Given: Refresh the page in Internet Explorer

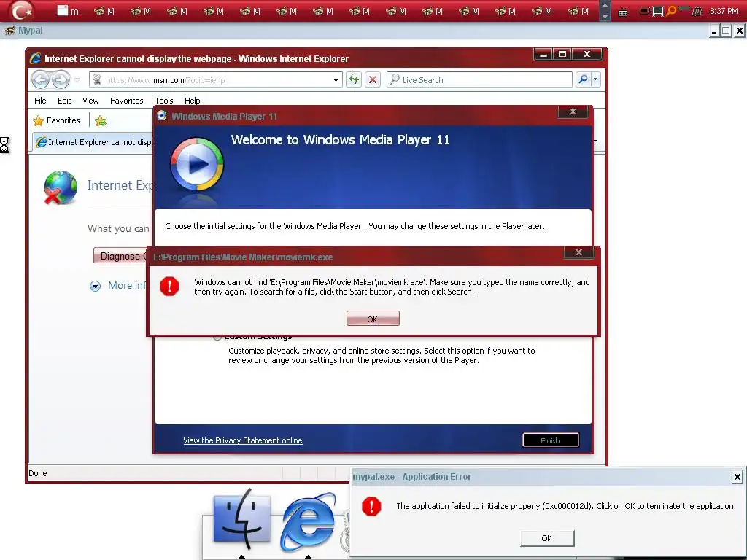Looking at the screenshot, I should point(354,79).
